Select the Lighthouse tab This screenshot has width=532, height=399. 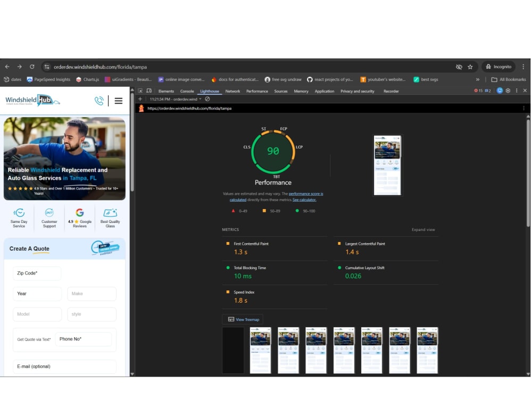(x=209, y=92)
